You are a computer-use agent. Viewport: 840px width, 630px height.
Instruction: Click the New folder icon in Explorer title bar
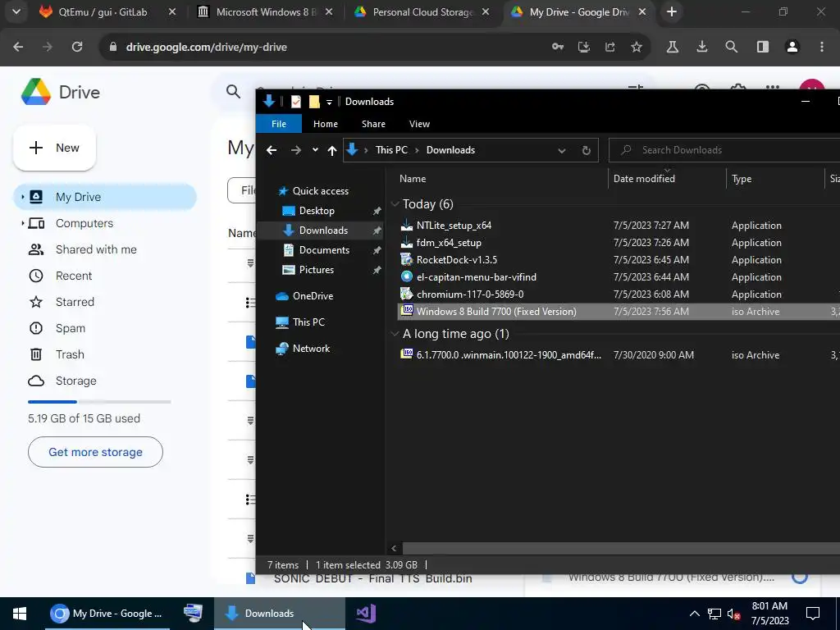[x=314, y=101]
